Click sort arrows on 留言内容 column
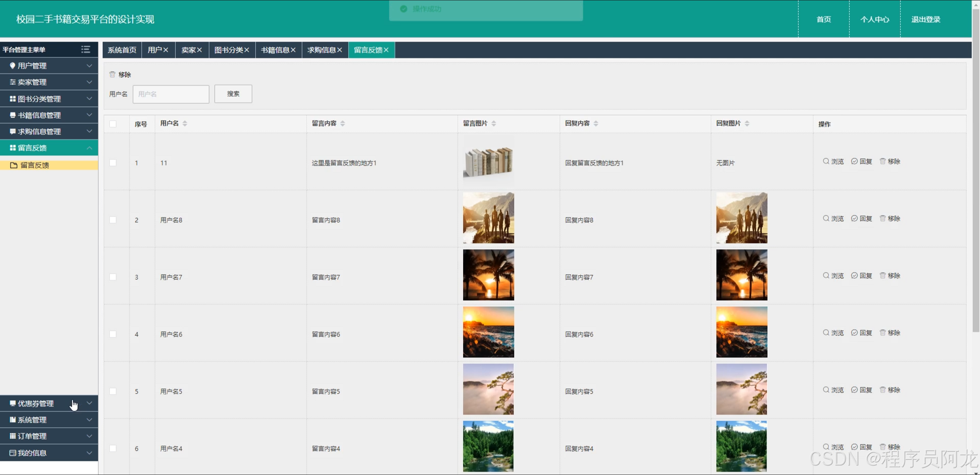The height and width of the screenshot is (475, 980). [343, 124]
